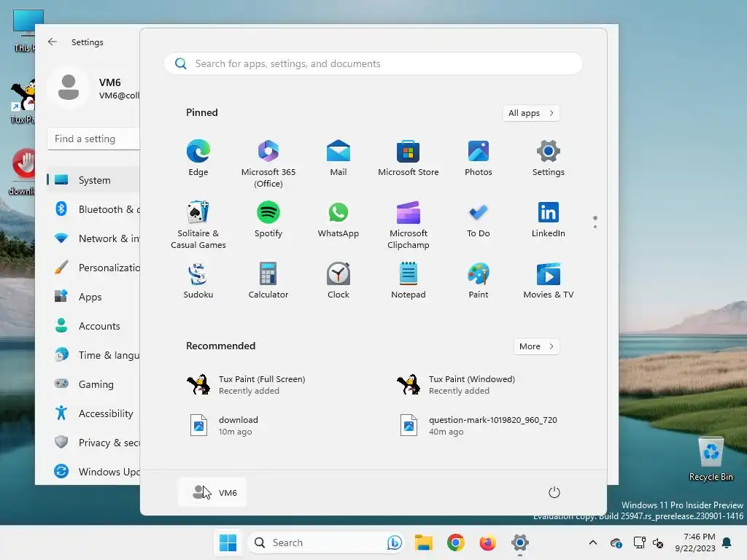Open LinkedIn from pinned apps
This screenshot has width=747, height=560.
pyautogui.click(x=549, y=219)
